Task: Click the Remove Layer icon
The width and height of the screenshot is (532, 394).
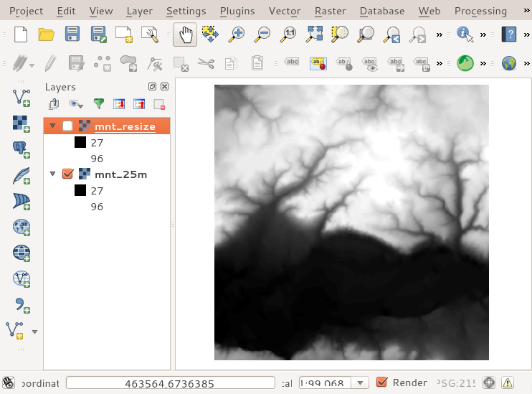Action: (x=159, y=104)
